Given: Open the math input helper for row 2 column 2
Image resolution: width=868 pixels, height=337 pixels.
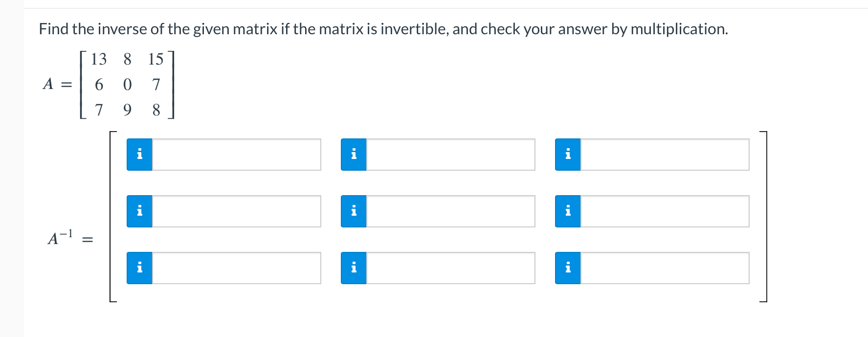Looking at the screenshot, I should 354,211.
